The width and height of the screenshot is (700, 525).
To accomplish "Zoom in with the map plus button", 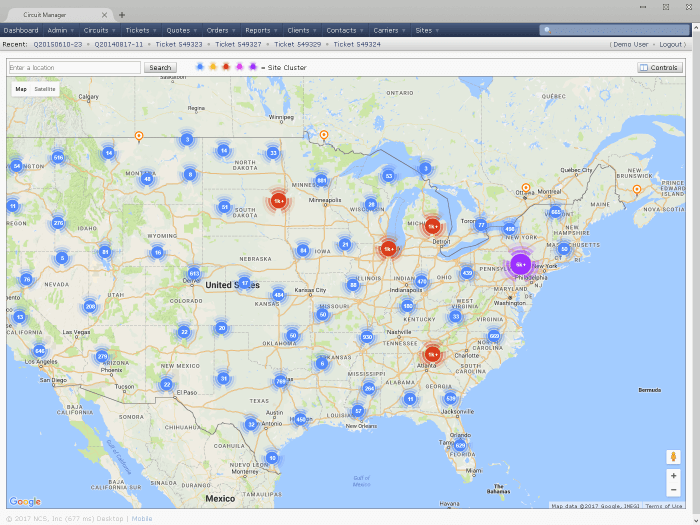I will (x=673, y=476).
